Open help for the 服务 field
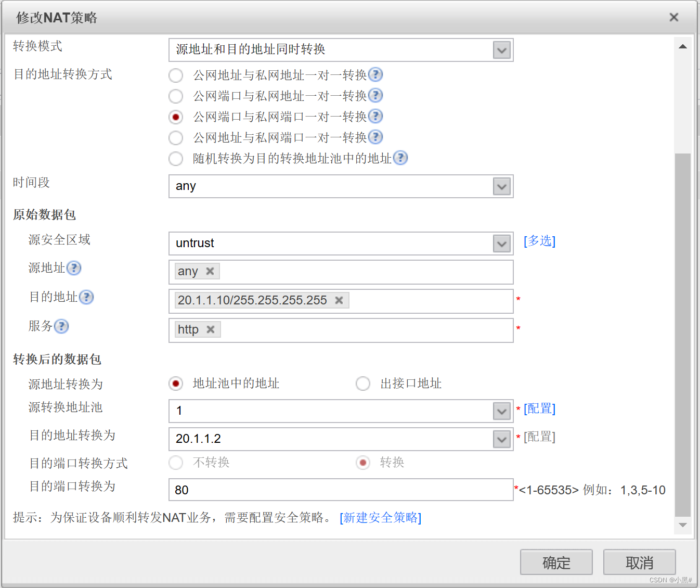The width and height of the screenshot is (700, 588). click(61, 326)
